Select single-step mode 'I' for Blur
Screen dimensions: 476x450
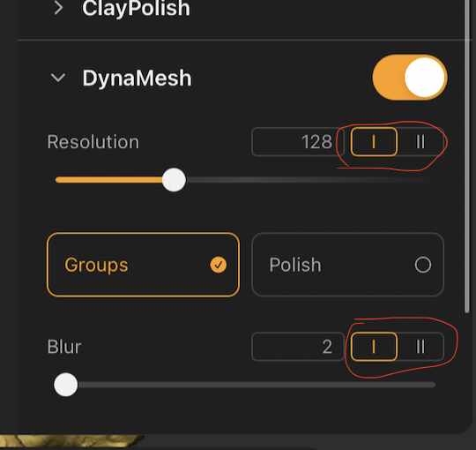[374, 347]
